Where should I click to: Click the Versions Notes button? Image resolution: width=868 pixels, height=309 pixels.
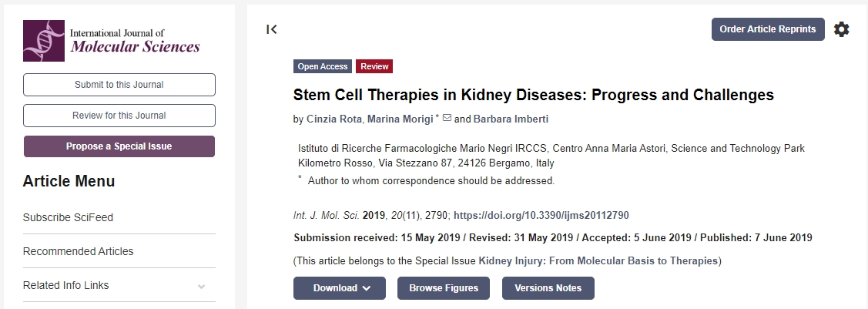[x=548, y=288]
